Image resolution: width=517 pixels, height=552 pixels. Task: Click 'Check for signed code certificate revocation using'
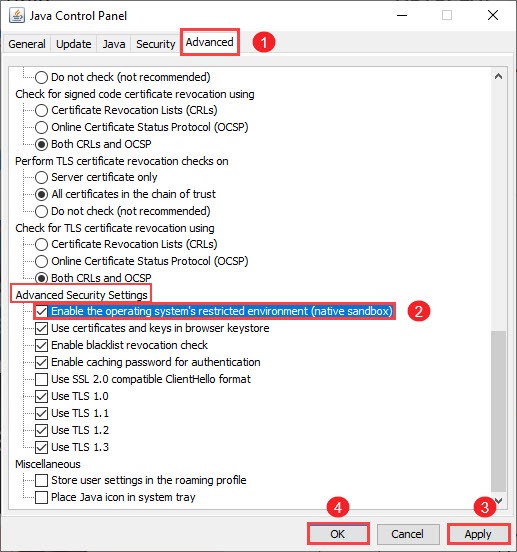(x=135, y=94)
